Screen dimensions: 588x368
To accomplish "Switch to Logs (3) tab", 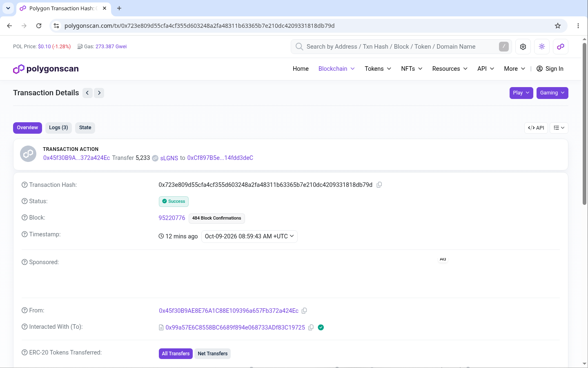I will (58, 128).
